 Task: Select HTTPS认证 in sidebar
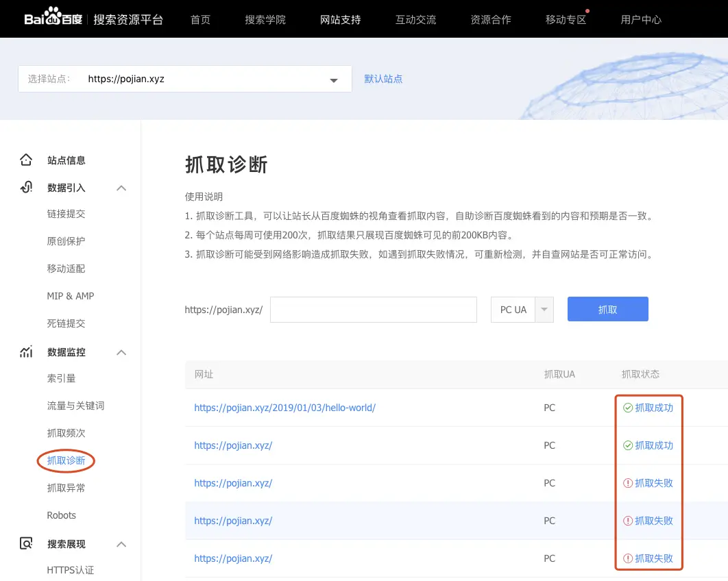[x=71, y=570]
